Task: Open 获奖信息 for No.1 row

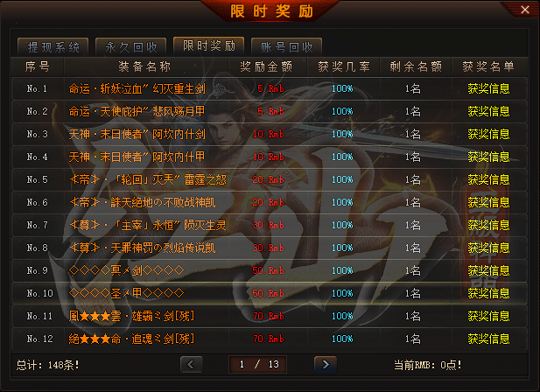Action: (x=488, y=88)
